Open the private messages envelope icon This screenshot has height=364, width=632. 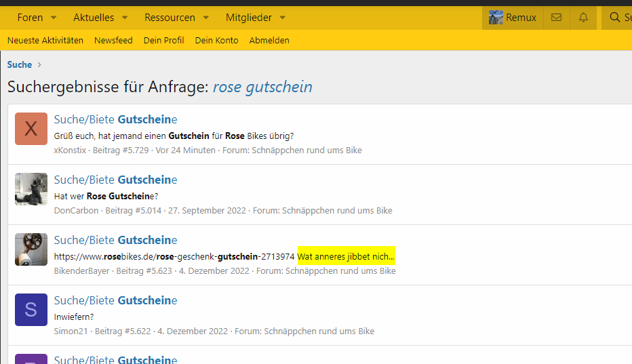coord(557,18)
